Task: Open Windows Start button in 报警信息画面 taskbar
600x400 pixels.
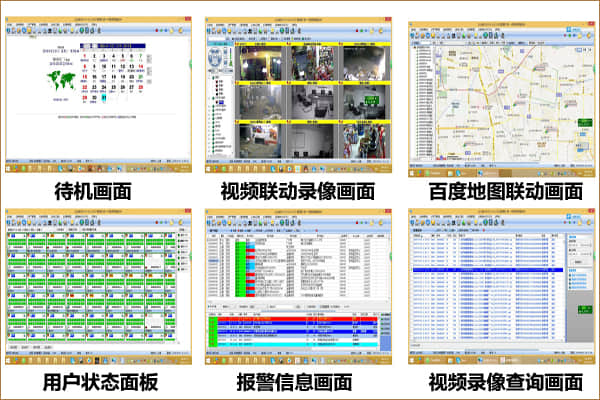Action: tap(209, 360)
